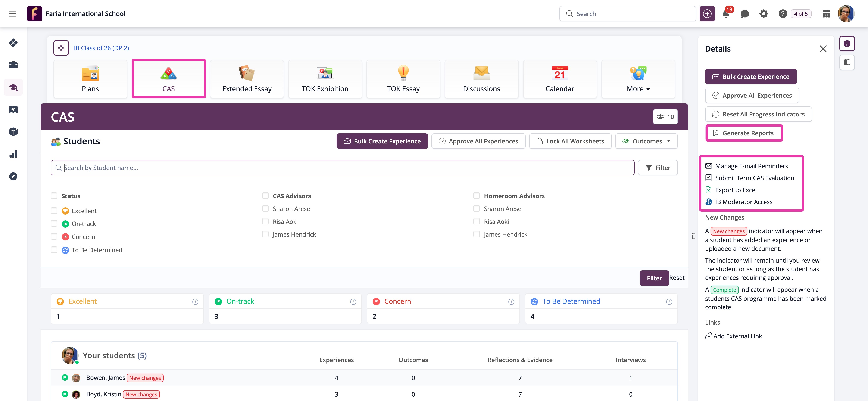868x401 pixels.
Task: Click the notifications bell icon
Action: [726, 14]
